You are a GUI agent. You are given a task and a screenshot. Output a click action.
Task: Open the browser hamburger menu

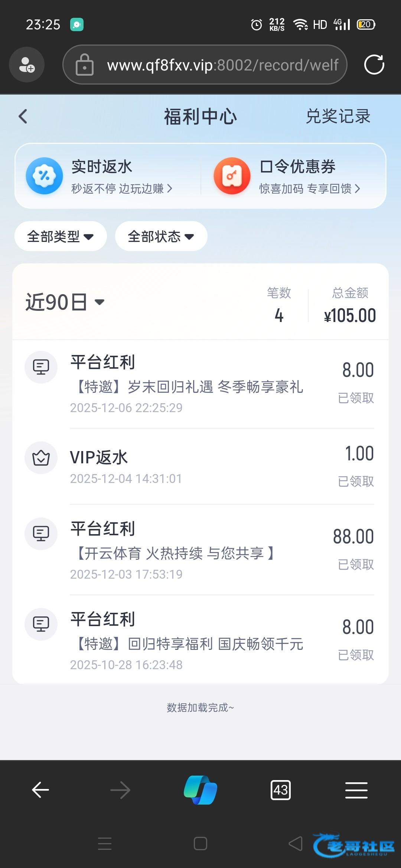[356, 790]
